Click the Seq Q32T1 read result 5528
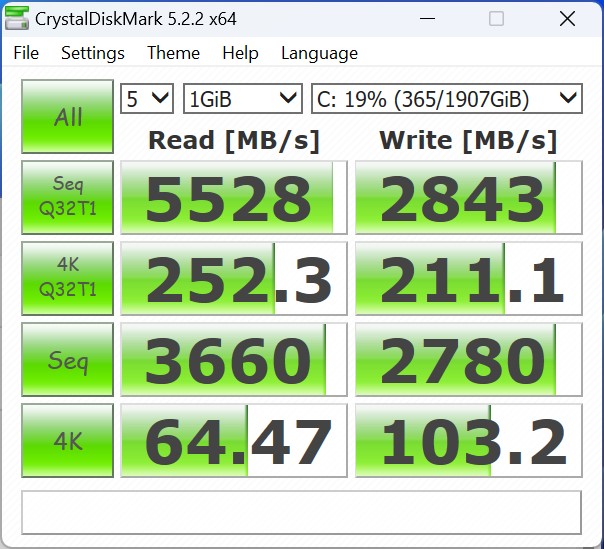The image size is (604, 549). pos(234,197)
